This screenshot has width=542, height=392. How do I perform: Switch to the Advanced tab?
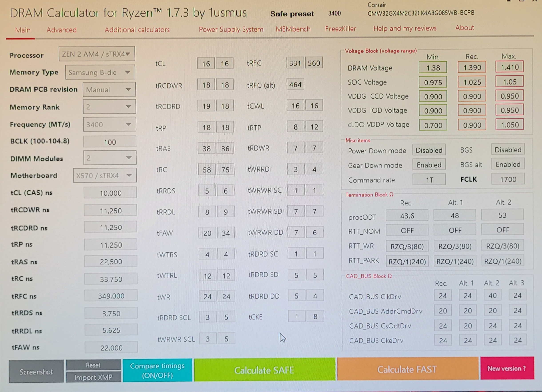[61, 30]
